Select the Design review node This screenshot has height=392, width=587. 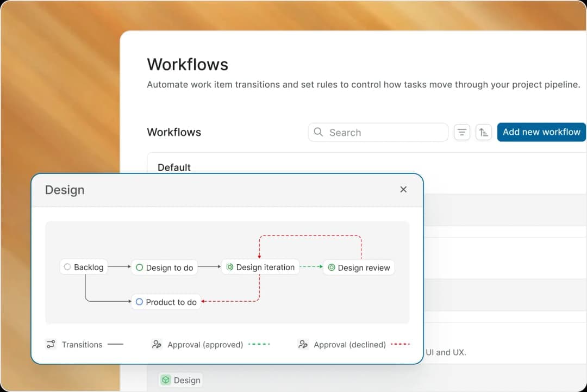359,267
